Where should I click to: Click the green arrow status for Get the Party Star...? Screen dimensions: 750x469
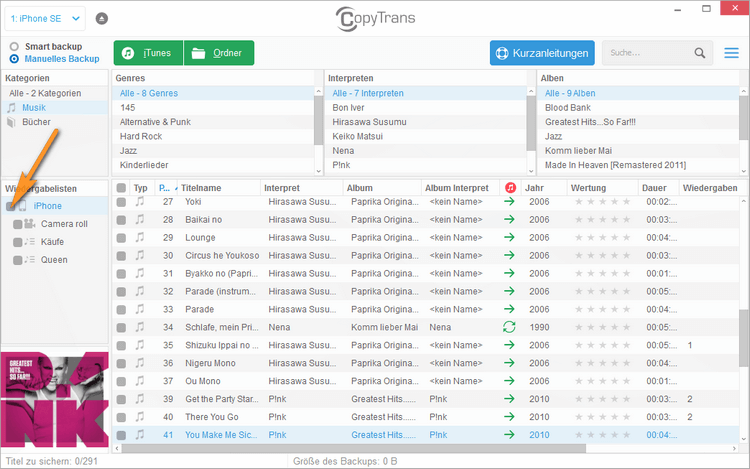pos(509,399)
